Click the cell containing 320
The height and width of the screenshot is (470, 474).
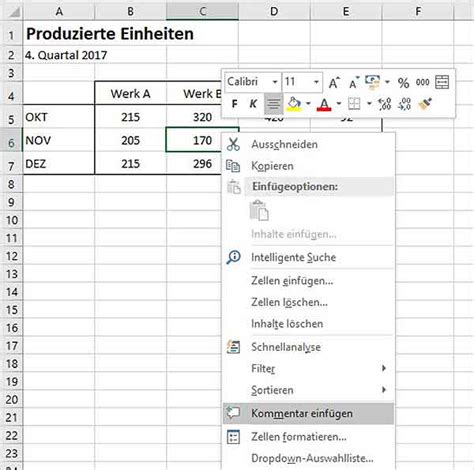194,117
